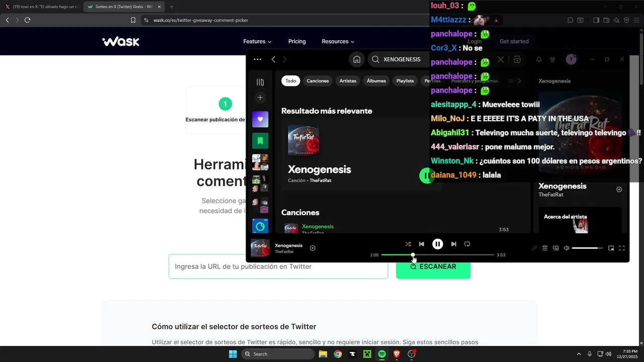Enter Spotify full screen mode

(622, 248)
